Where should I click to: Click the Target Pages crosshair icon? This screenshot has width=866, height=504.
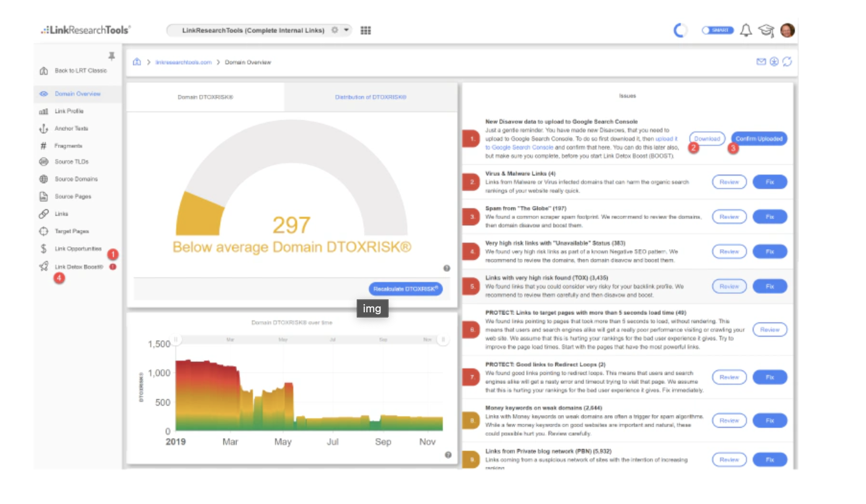click(x=44, y=232)
